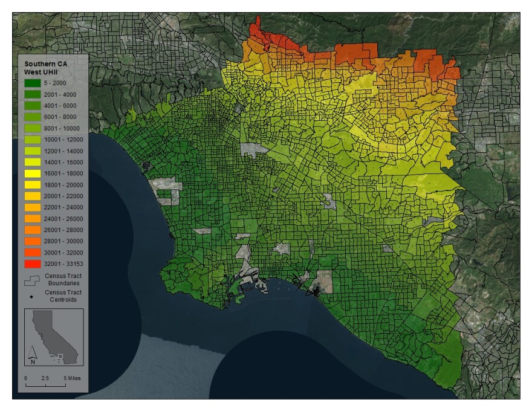The image size is (532, 411).
Task: Click the Census Tract Centroids dot symbol
Action: click(x=31, y=297)
